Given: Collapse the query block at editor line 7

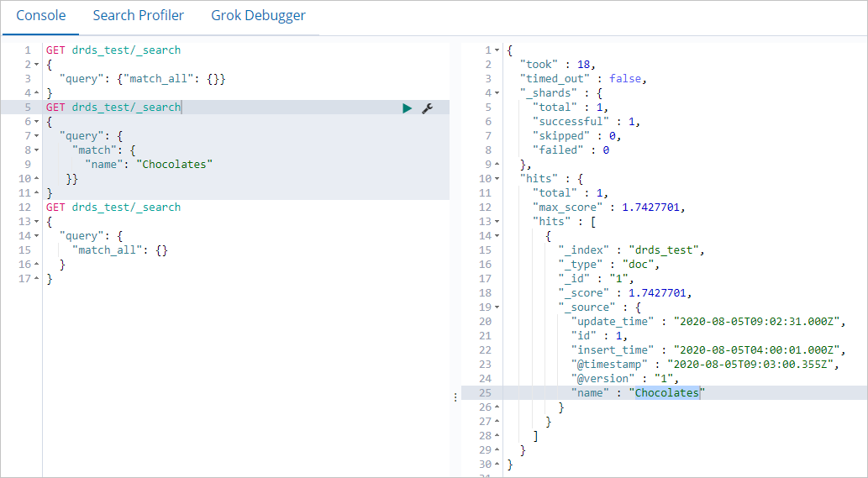Looking at the screenshot, I should [x=38, y=136].
